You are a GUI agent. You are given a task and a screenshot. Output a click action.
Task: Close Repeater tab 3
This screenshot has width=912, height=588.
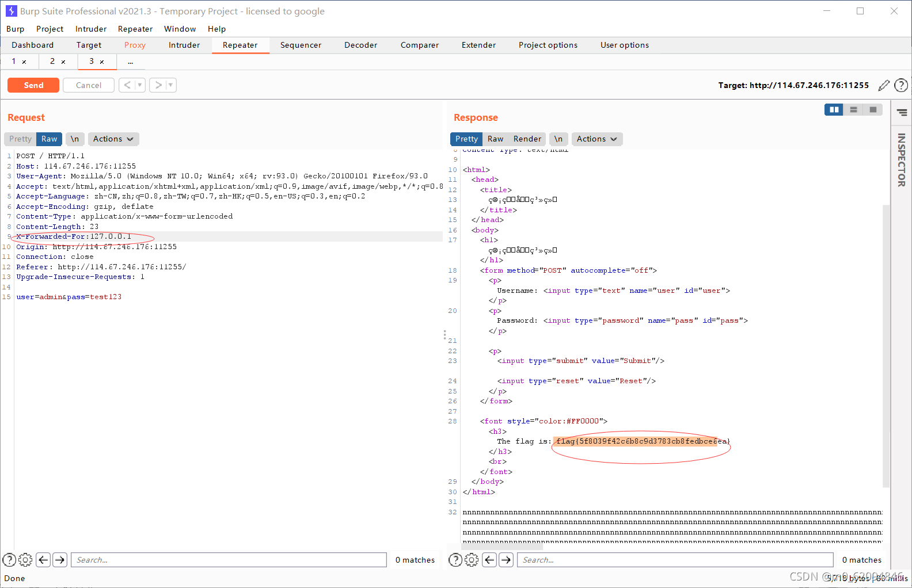point(102,62)
